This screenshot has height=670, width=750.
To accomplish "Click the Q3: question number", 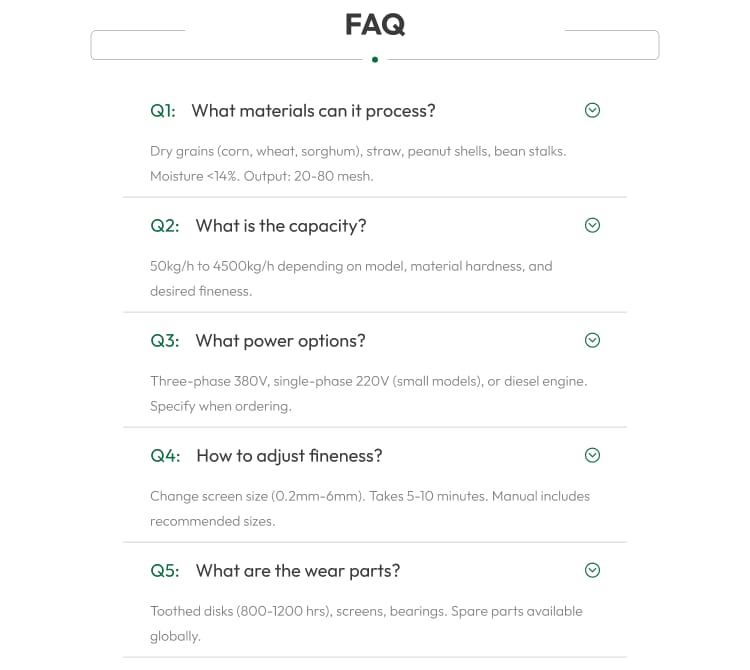I will point(165,341).
